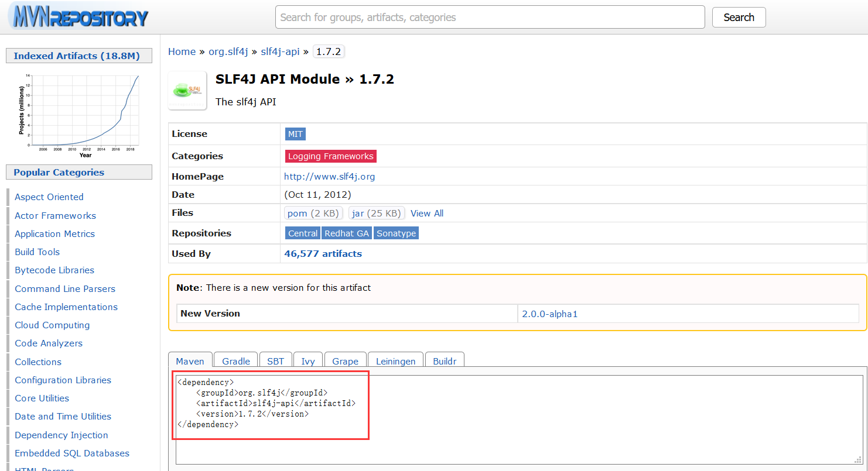Switch to the Maven tab

(190, 361)
